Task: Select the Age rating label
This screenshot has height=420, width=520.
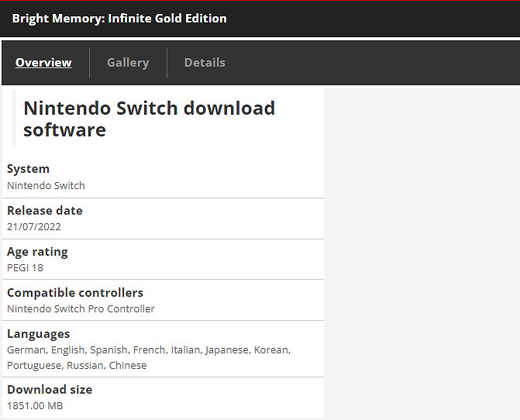Action: click(x=37, y=252)
